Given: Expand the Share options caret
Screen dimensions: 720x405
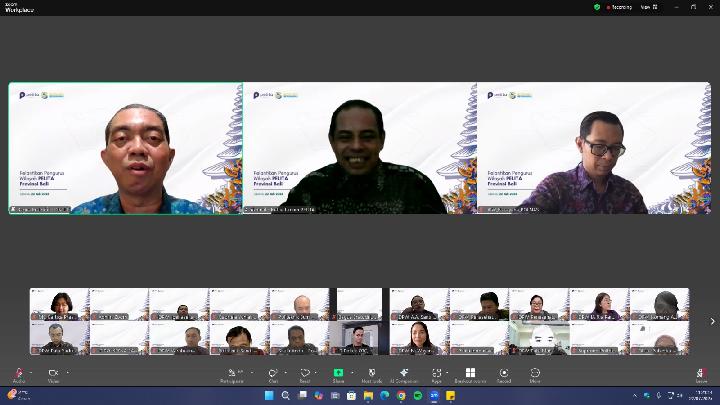Looking at the screenshot, I should pyautogui.click(x=352, y=372).
